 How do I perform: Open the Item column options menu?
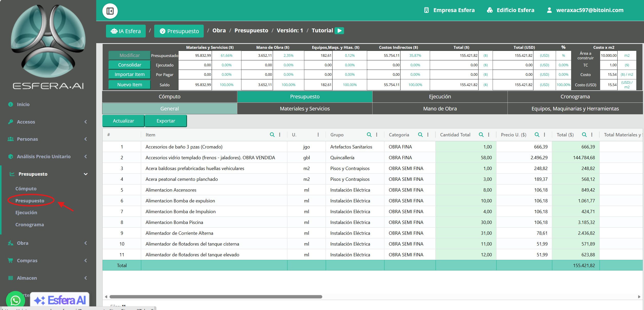[x=280, y=135]
